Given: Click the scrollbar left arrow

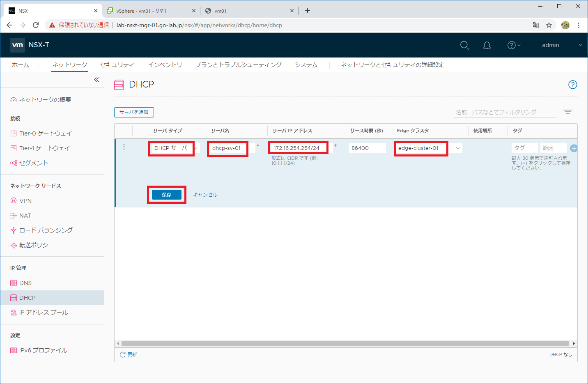Looking at the screenshot, I should click(118, 343).
